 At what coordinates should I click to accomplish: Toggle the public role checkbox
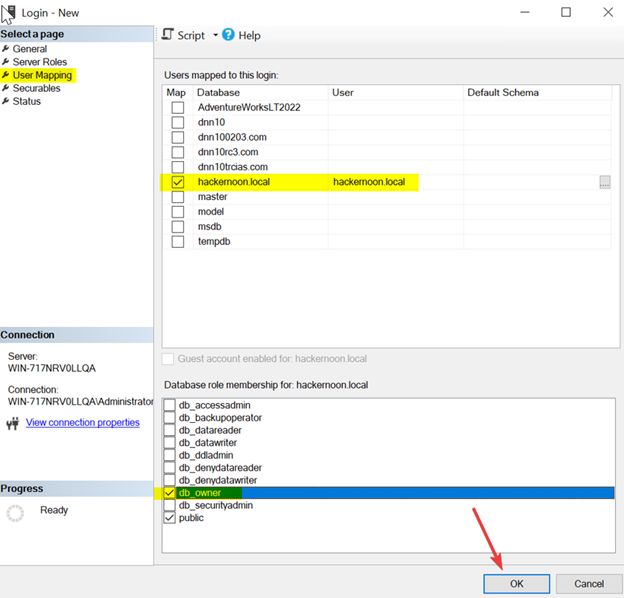(170, 518)
